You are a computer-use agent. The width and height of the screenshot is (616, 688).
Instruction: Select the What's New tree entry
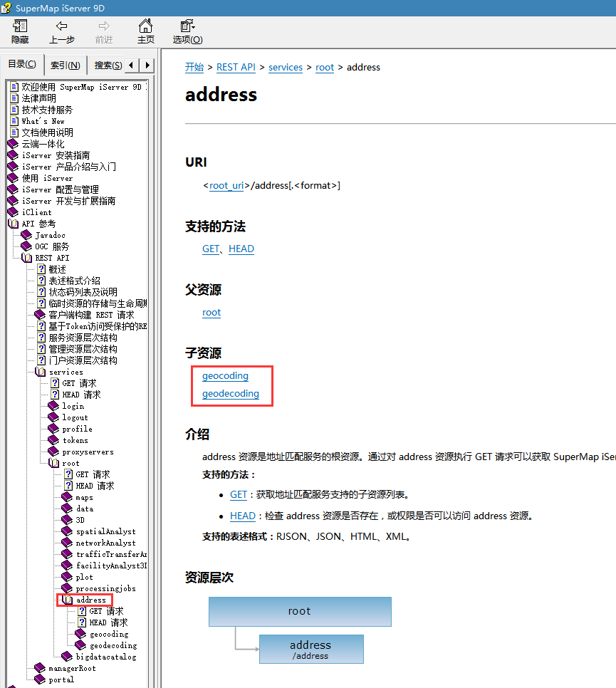tap(43, 121)
